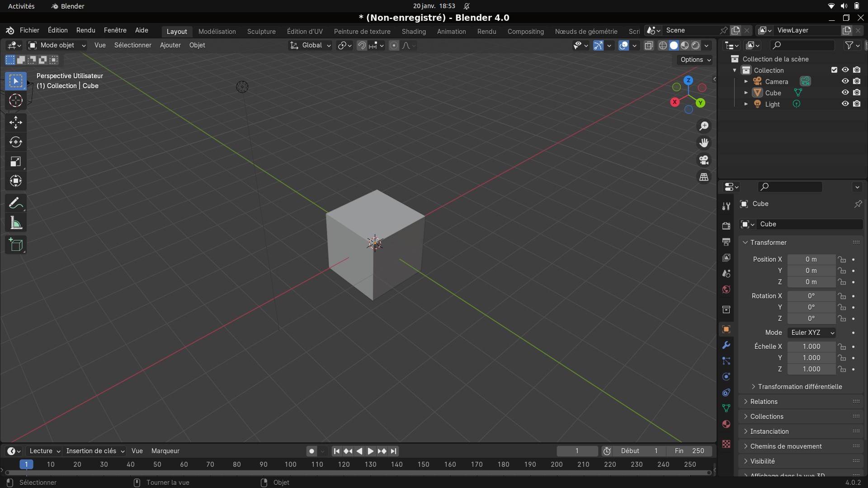
Task: Uncheck the Collection exclude checkbox
Action: [x=834, y=70]
